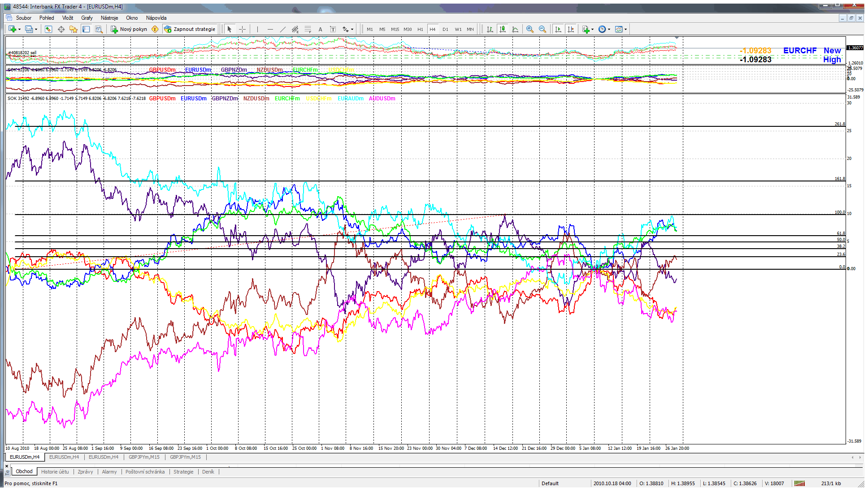
Task: Click the Periods clock icon
Action: pyautogui.click(x=602, y=29)
